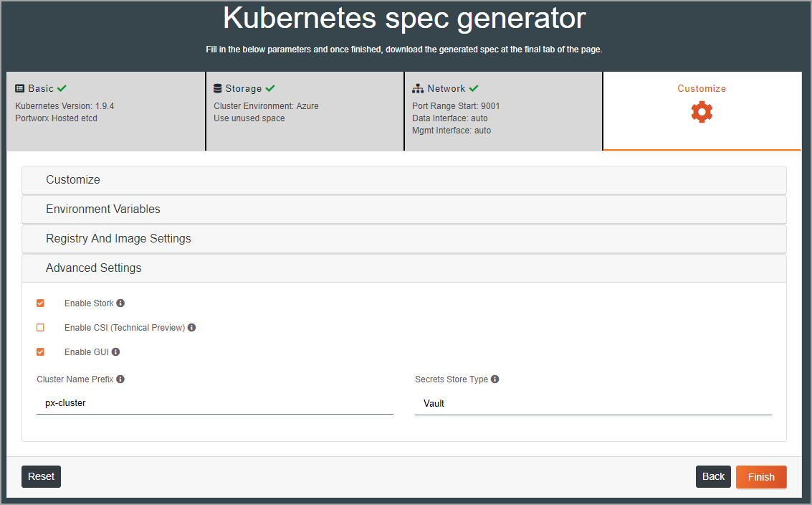Switch to the Basic tab
This screenshot has height=505, width=812.
tap(105, 111)
